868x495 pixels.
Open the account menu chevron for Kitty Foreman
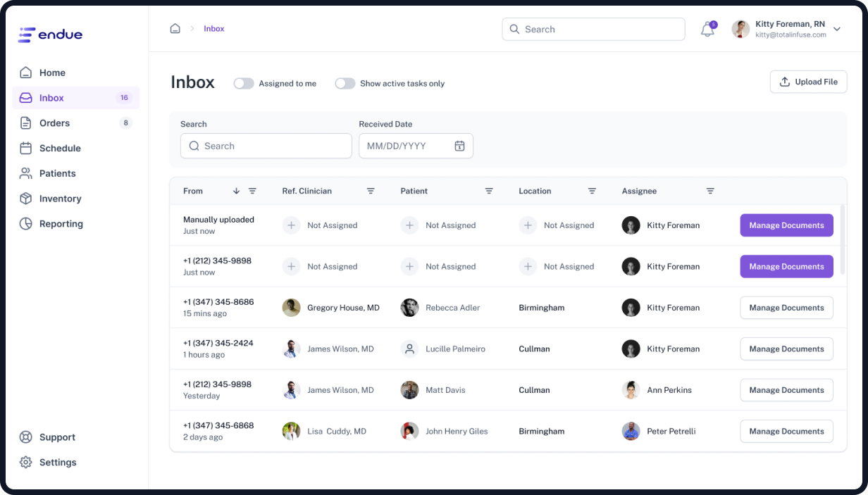pyautogui.click(x=836, y=29)
